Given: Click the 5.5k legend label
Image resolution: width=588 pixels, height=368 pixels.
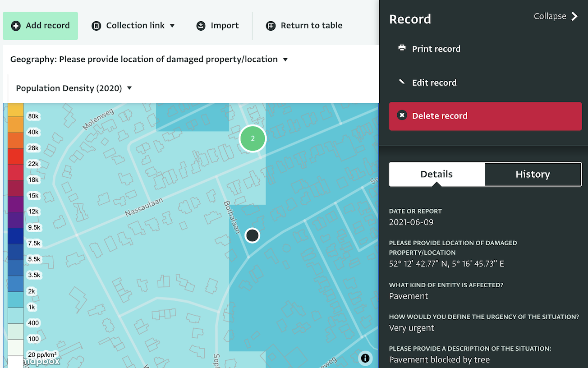Looking at the screenshot, I should pyautogui.click(x=34, y=259).
